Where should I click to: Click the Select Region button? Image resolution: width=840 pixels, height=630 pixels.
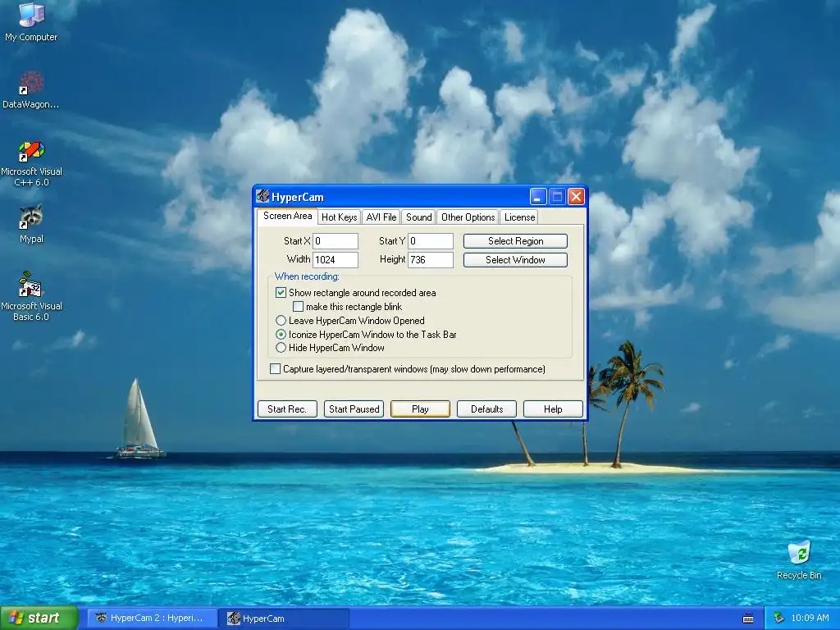[x=515, y=241]
